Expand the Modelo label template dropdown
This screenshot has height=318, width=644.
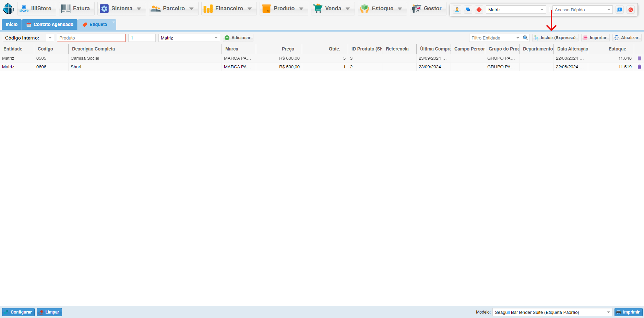(608, 312)
